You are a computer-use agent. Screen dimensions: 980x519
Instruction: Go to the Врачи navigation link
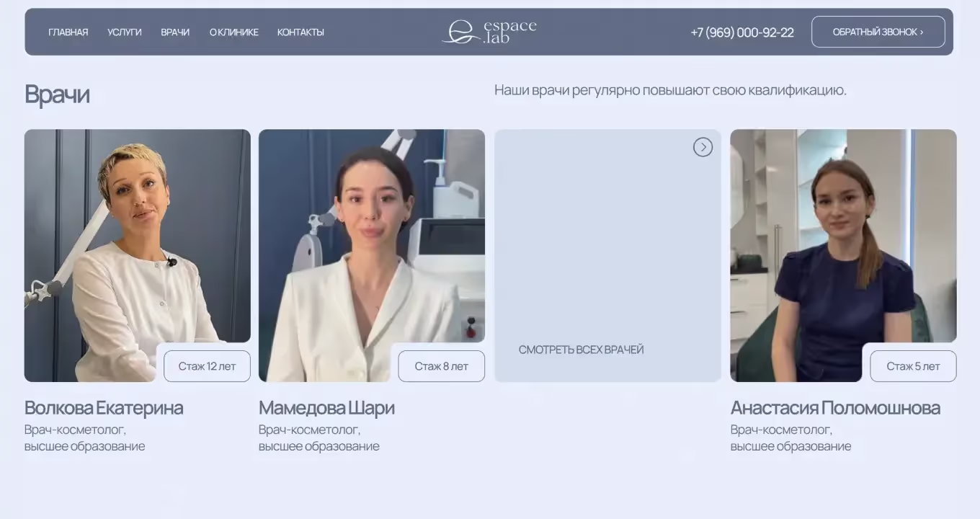tap(175, 32)
